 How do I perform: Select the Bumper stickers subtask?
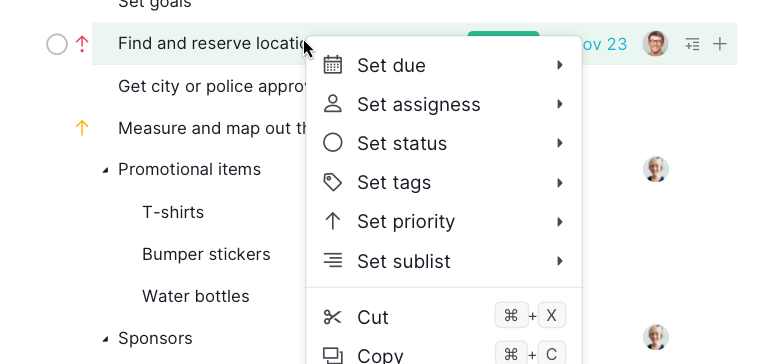206,254
